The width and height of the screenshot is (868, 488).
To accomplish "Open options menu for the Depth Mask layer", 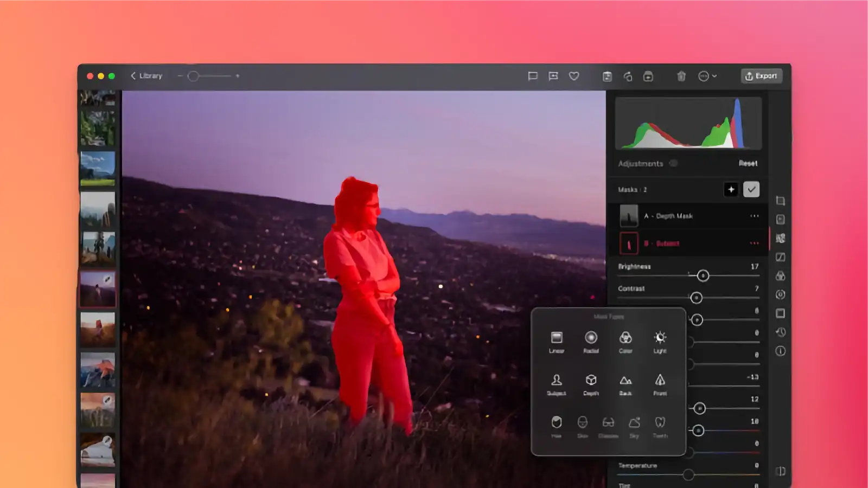I will click(x=755, y=216).
